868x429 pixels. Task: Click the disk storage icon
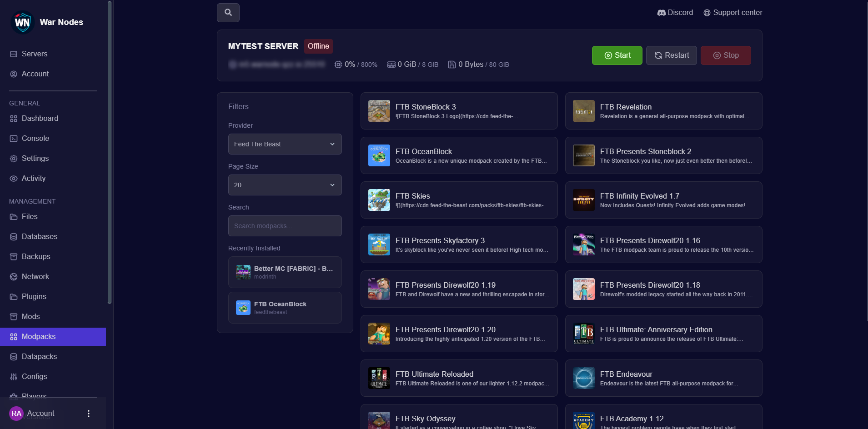coord(452,65)
